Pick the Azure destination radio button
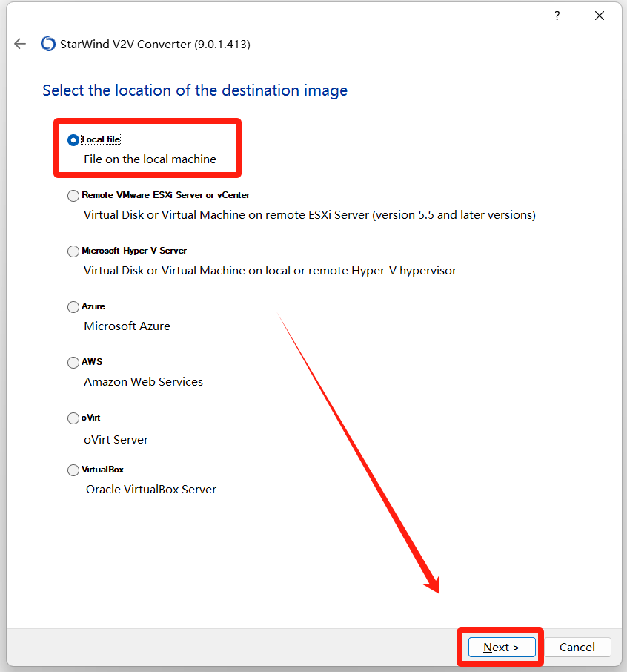627x672 pixels. (x=73, y=307)
